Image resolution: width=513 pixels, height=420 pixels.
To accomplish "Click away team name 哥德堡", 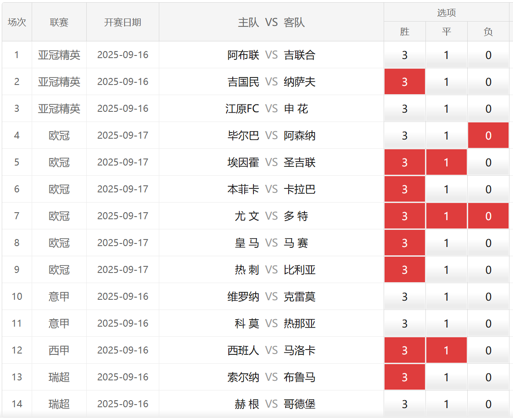I will pyautogui.click(x=299, y=404).
